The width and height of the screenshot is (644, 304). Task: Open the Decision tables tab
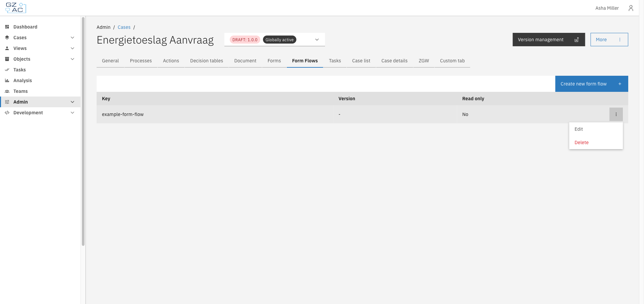(207, 61)
